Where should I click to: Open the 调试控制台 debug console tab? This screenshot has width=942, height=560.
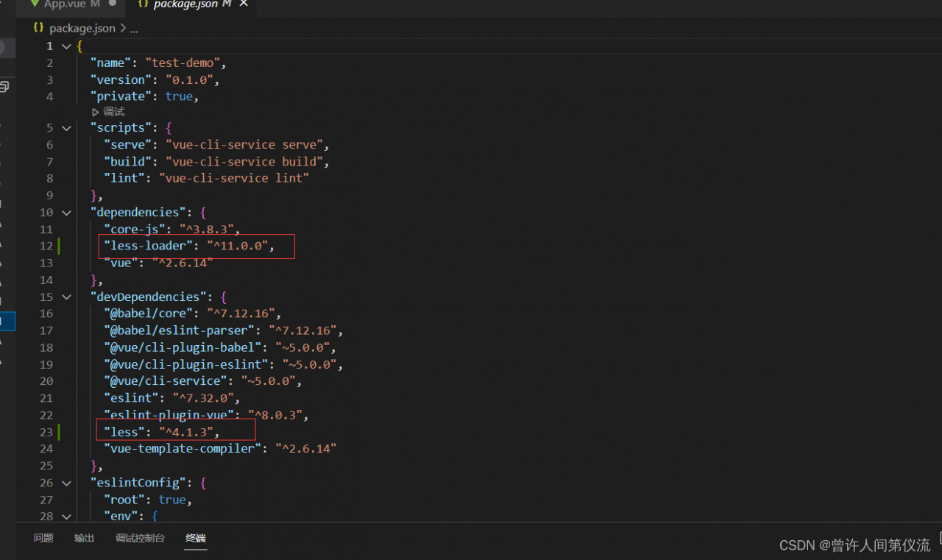coord(140,539)
